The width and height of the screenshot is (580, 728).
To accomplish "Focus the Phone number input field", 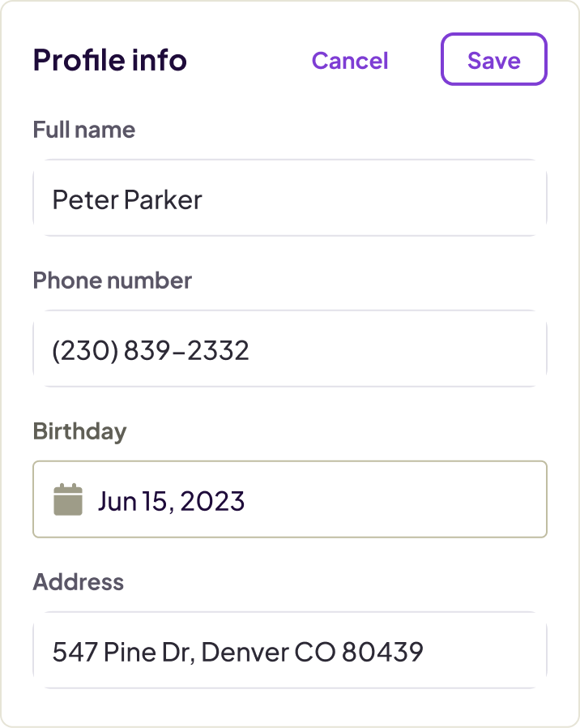I will point(290,349).
